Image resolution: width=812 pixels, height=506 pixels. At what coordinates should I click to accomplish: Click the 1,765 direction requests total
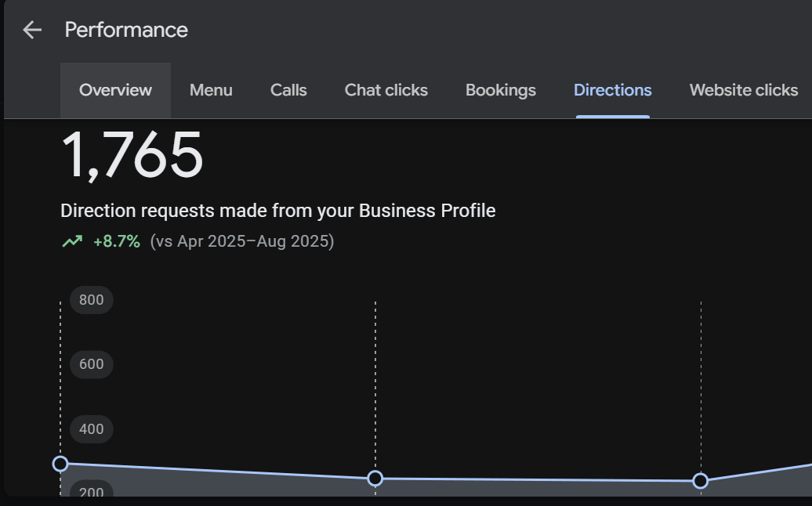[x=132, y=155]
